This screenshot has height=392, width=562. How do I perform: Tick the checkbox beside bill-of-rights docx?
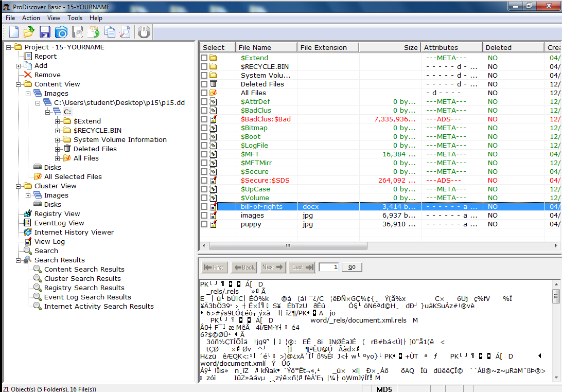pyautogui.click(x=204, y=207)
